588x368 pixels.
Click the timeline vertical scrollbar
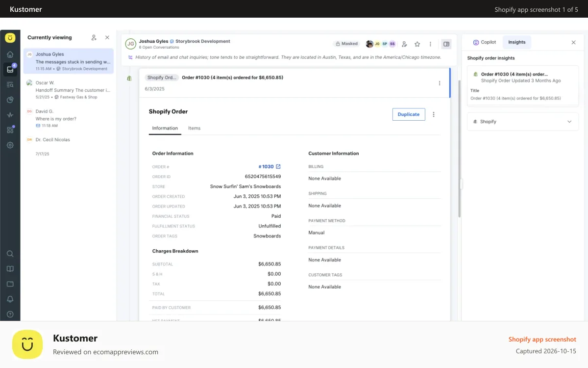point(459,149)
